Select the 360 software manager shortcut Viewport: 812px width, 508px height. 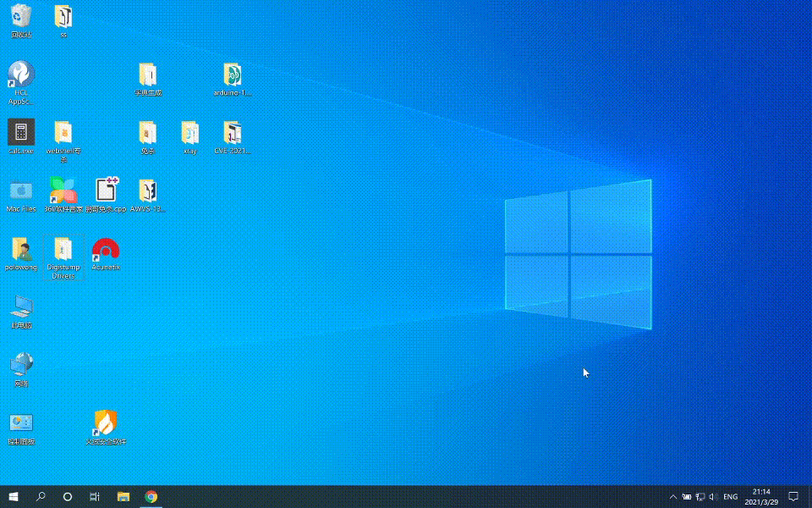coord(63,196)
